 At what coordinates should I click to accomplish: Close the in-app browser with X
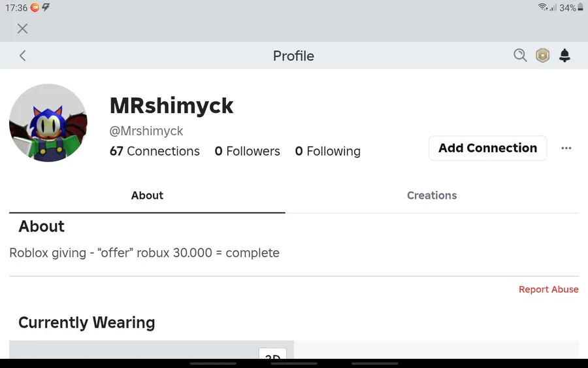tap(22, 29)
